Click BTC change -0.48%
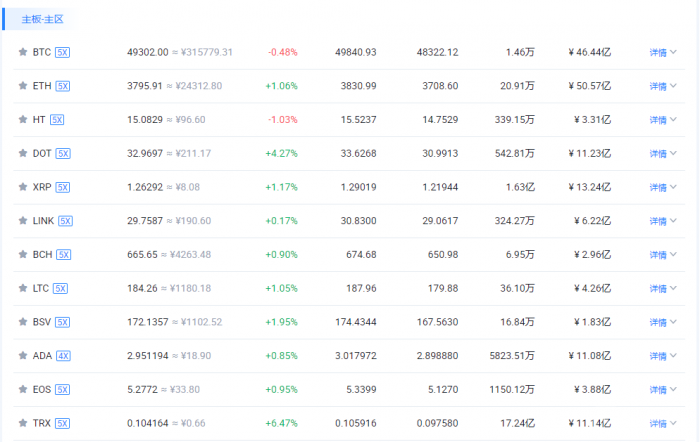Image resolution: width=700 pixels, height=442 pixels. 283,52
